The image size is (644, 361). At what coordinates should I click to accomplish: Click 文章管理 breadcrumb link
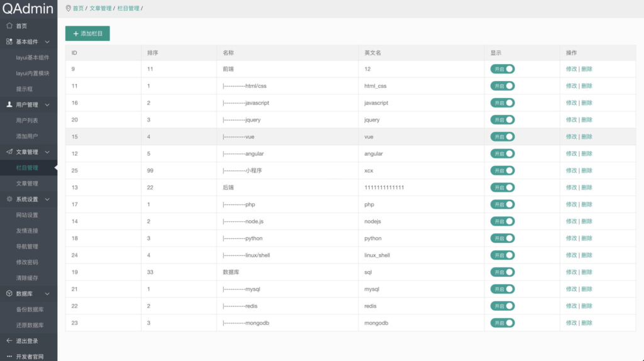(x=100, y=8)
